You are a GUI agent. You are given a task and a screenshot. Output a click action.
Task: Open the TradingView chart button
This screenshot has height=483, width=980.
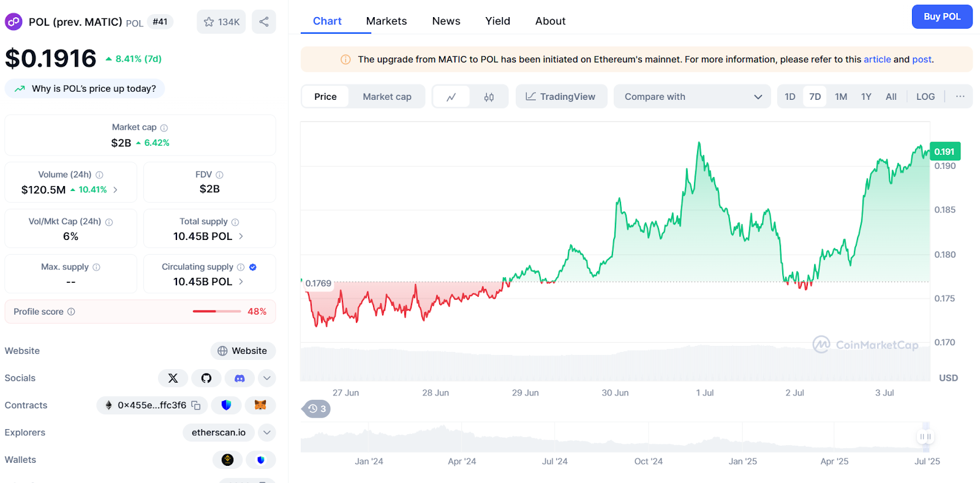pos(561,97)
